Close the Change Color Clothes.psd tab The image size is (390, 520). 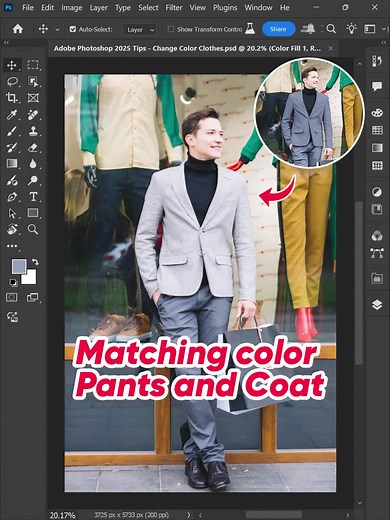click(x=331, y=48)
